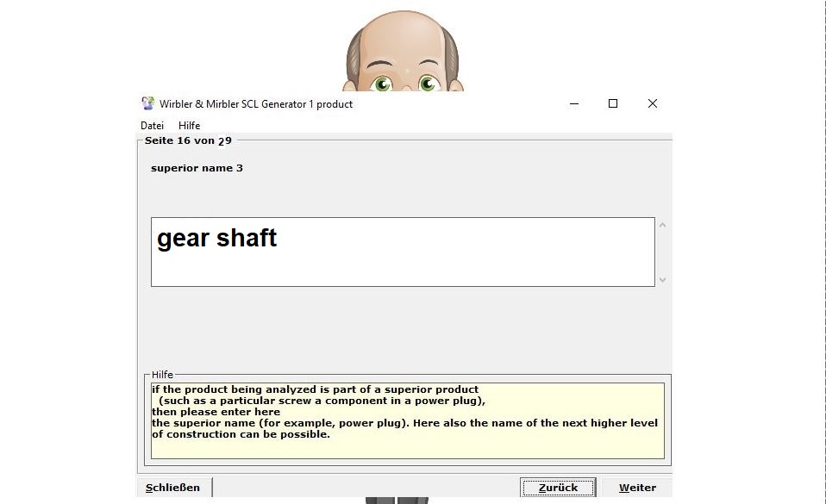Viewport: 826px width, 504px height.
Task: Click the text field's scroll up arrow
Action: pos(662,226)
